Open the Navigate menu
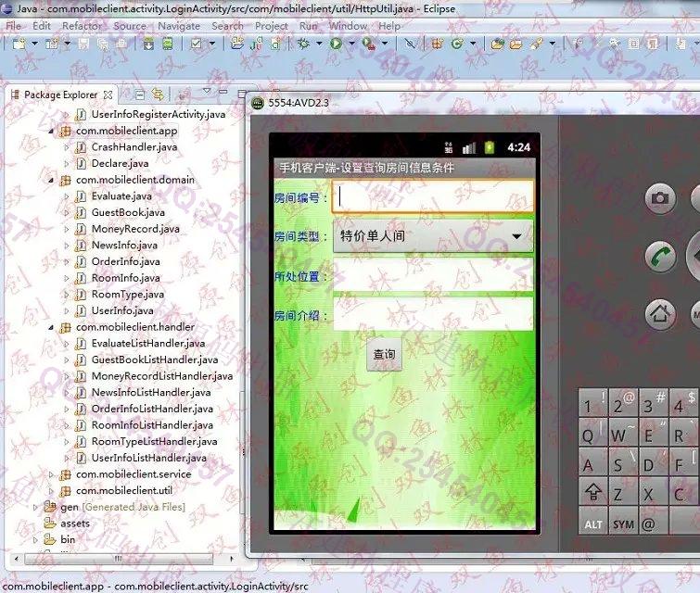 pos(179,26)
